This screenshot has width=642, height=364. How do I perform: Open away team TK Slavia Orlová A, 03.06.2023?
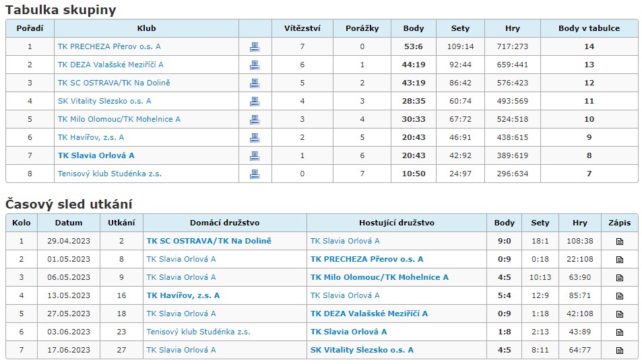point(348,332)
